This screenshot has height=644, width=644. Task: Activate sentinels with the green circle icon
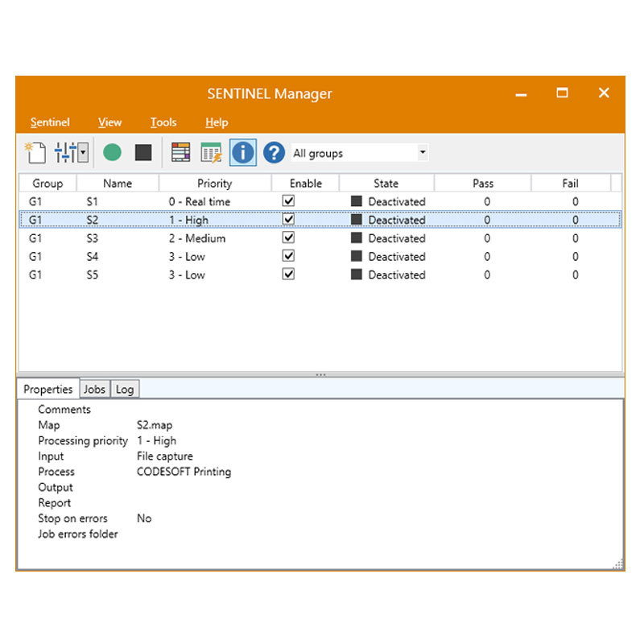point(112,151)
